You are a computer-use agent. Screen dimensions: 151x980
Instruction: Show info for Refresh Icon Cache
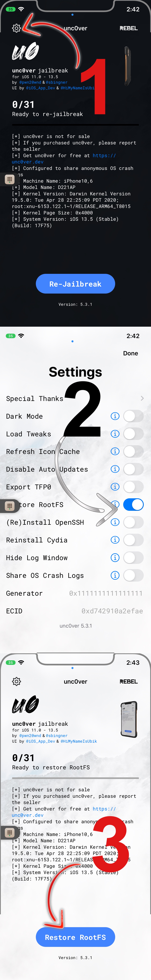pos(115,452)
